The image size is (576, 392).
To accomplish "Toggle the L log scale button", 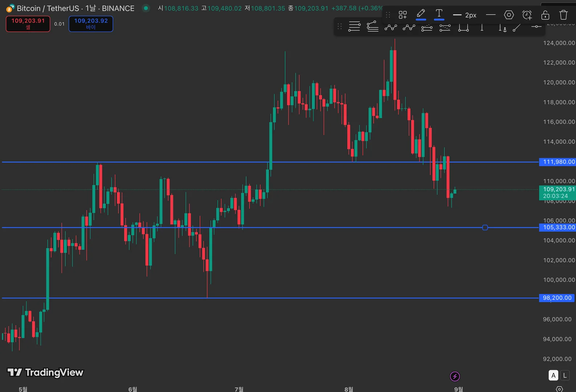I will (x=565, y=375).
